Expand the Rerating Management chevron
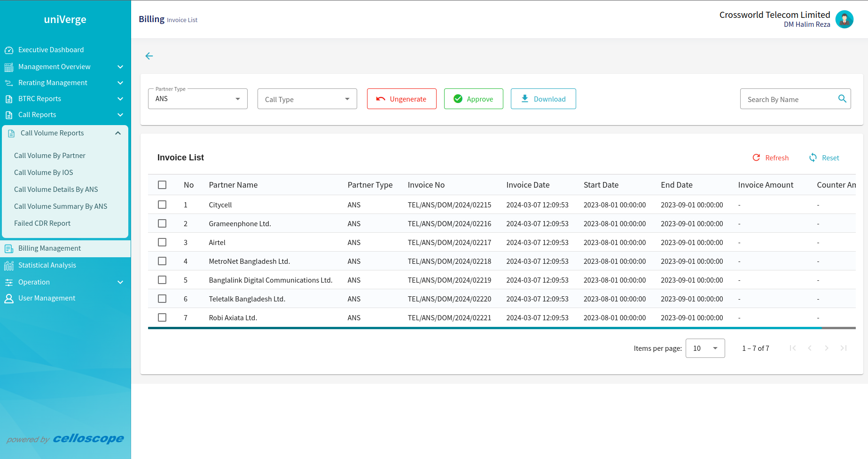Viewport: 868px width, 459px height. 120,83
